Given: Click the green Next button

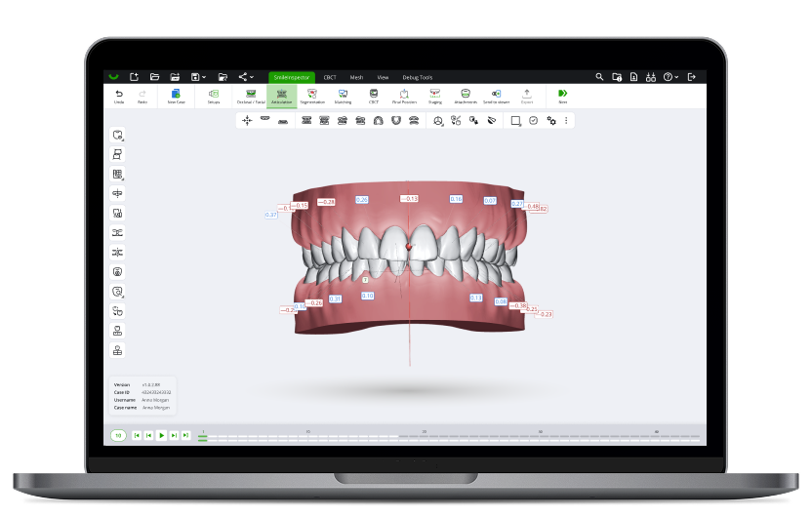Looking at the screenshot, I should (562, 95).
